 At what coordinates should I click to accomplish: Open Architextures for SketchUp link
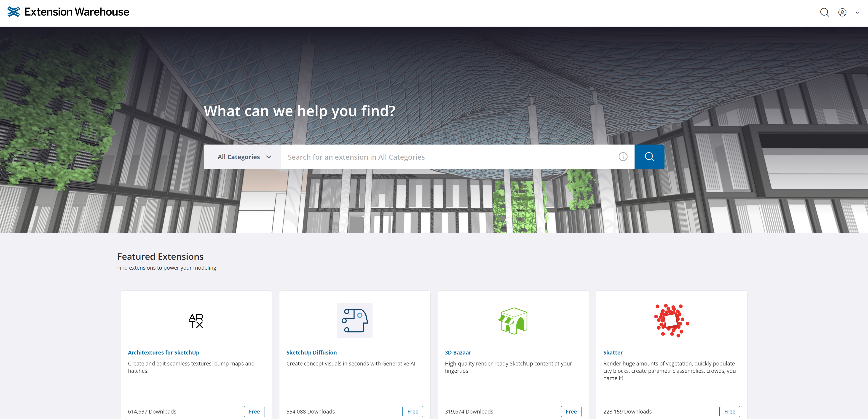[x=163, y=352]
